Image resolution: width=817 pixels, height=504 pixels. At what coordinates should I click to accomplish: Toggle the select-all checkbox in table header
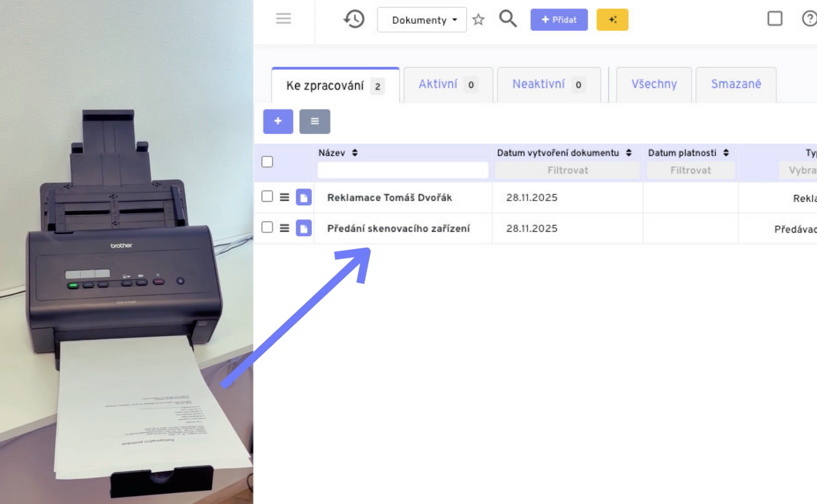click(x=267, y=162)
